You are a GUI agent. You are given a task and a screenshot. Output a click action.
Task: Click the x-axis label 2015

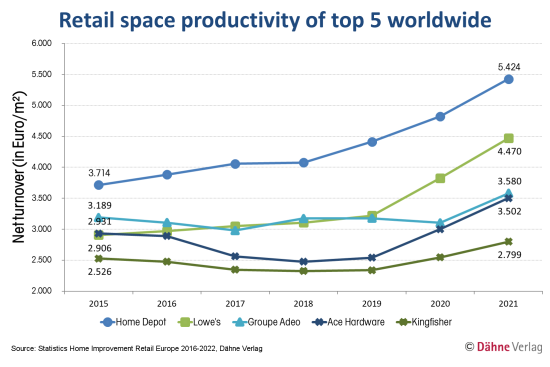[x=99, y=304]
